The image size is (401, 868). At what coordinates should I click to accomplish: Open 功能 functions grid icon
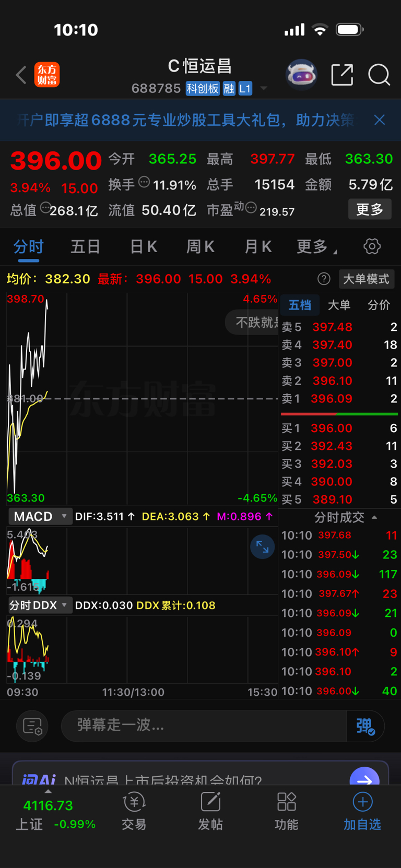(x=287, y=811)
